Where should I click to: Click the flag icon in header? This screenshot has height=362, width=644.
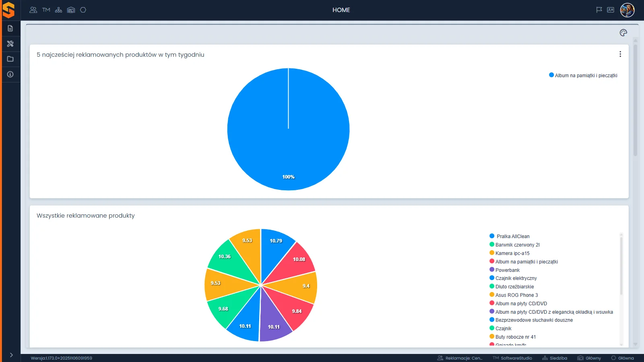click(599, 10)
